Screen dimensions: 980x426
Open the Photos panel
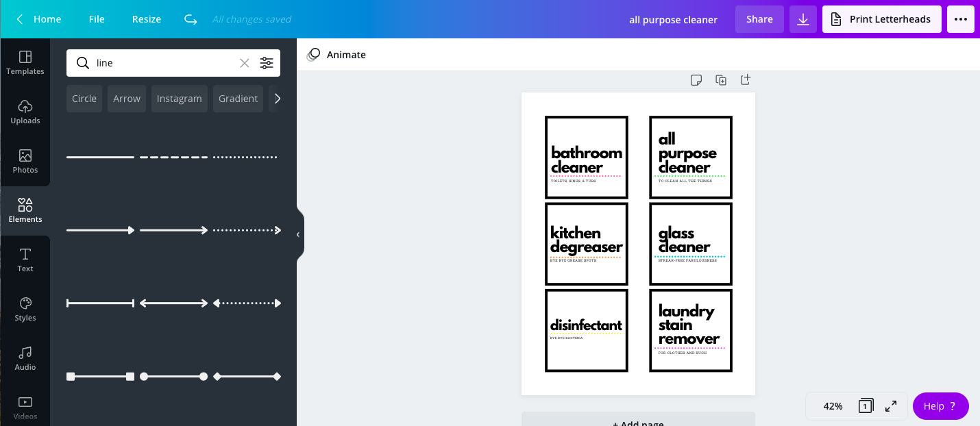[25, 161]
